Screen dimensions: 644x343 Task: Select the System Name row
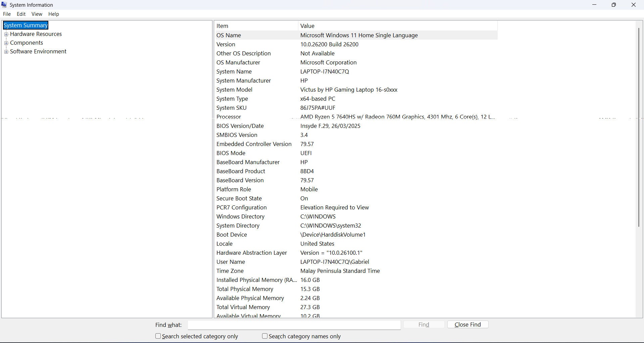pyautogui.click(x=356, y=71)
